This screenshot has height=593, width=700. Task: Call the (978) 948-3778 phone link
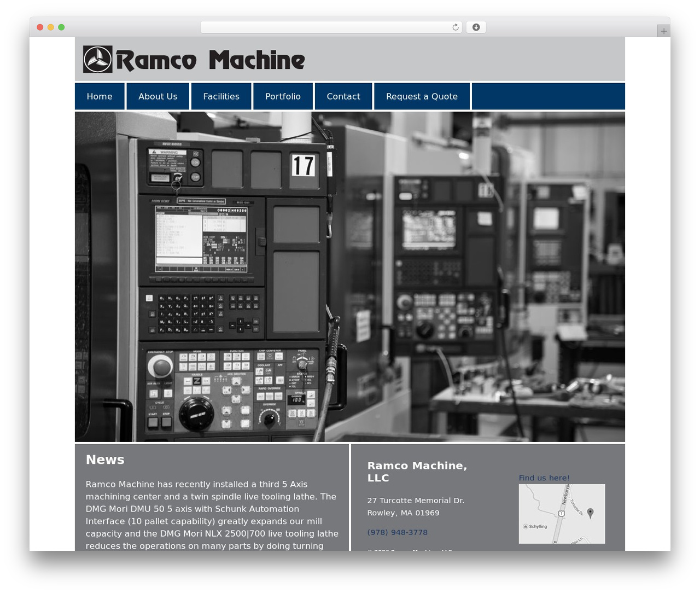[x=398, y=532]
